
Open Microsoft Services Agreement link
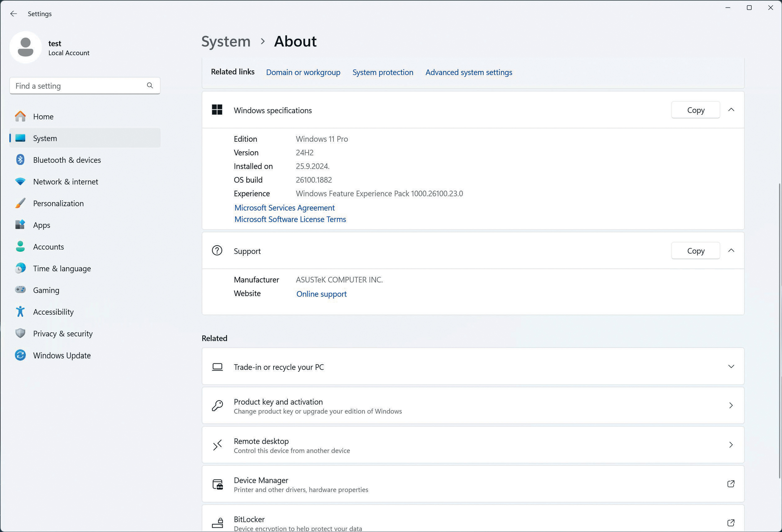pos(284,208)
